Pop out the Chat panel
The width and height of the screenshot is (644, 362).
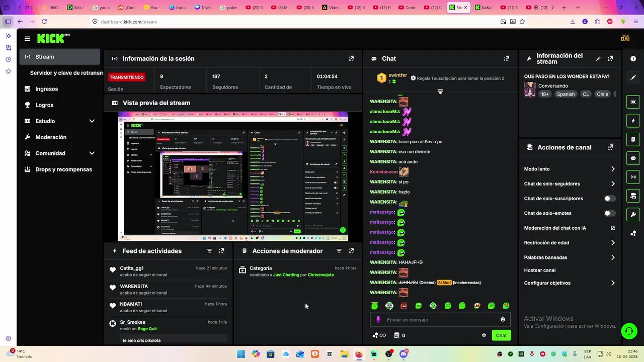[507, 59]
